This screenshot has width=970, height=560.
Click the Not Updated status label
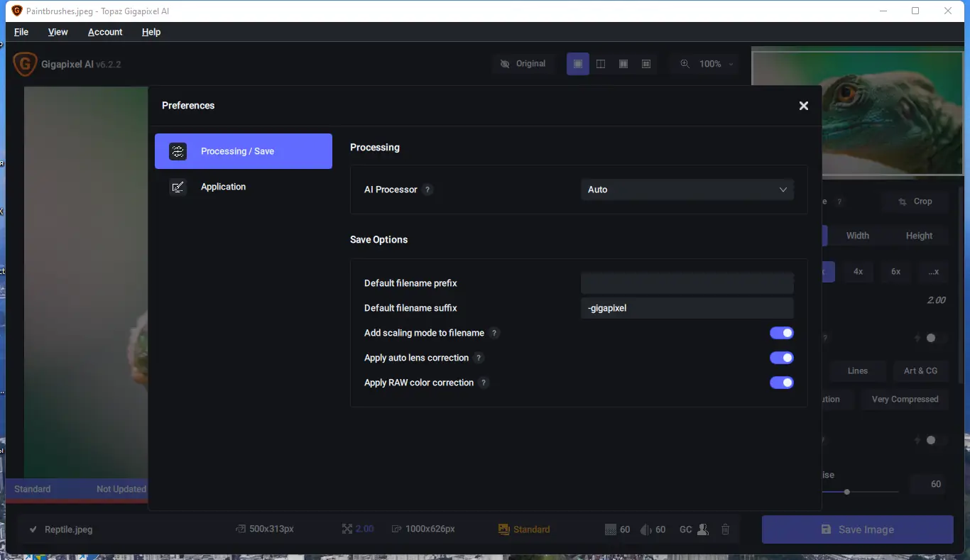(x=121, y=489)
